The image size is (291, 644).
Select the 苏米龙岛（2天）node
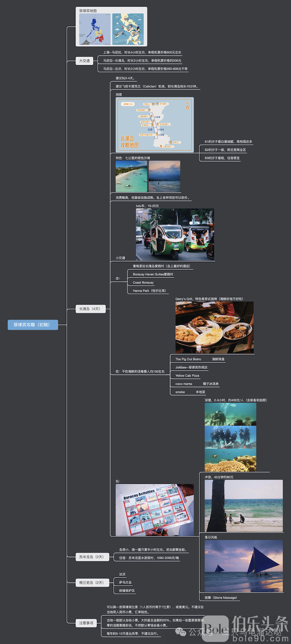point(92,557)
